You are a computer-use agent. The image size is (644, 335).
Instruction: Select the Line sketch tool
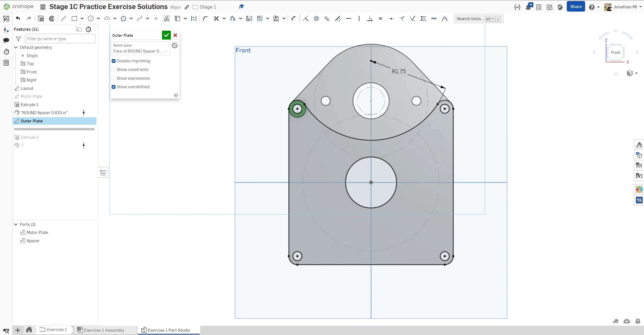click(x=63, y=18)
